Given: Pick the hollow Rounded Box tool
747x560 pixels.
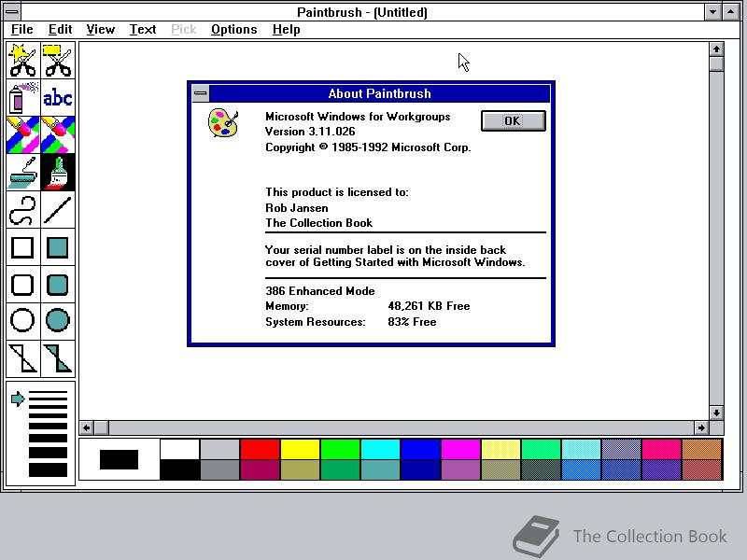Looking at the screenshot, I should pyautogui.click(x=22, y=285).
